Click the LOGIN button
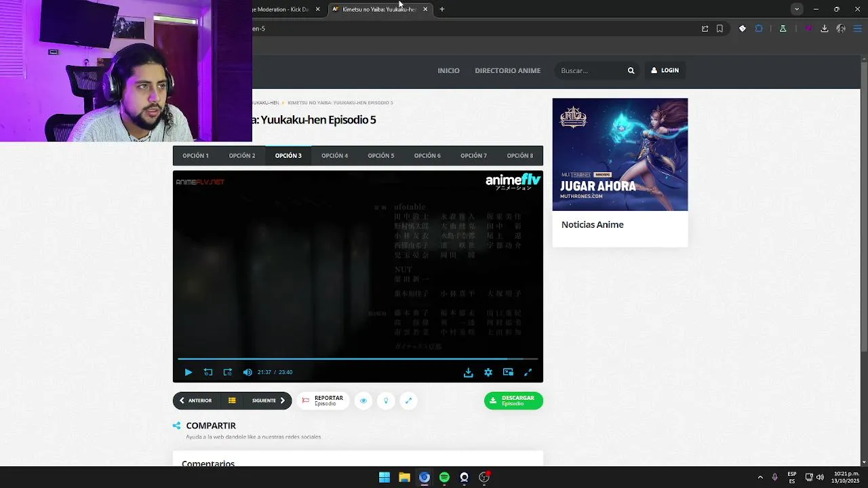868x488 pixels. [x=665, y=70]
